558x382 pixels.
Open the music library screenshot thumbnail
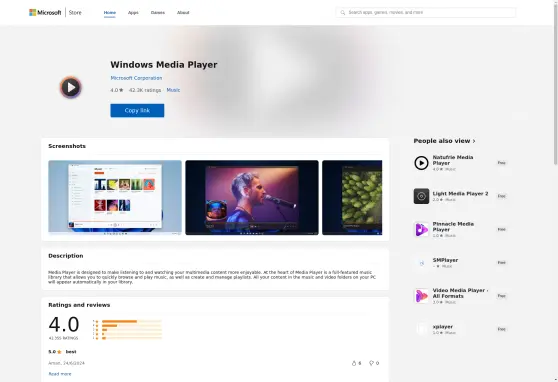(115, 198)
